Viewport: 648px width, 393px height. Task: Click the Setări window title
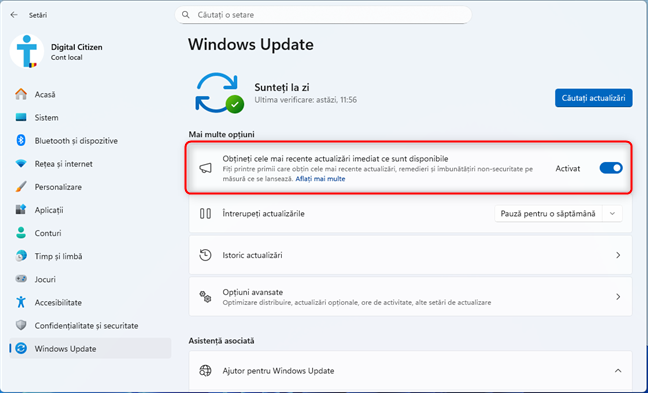[x=38, y=15]
